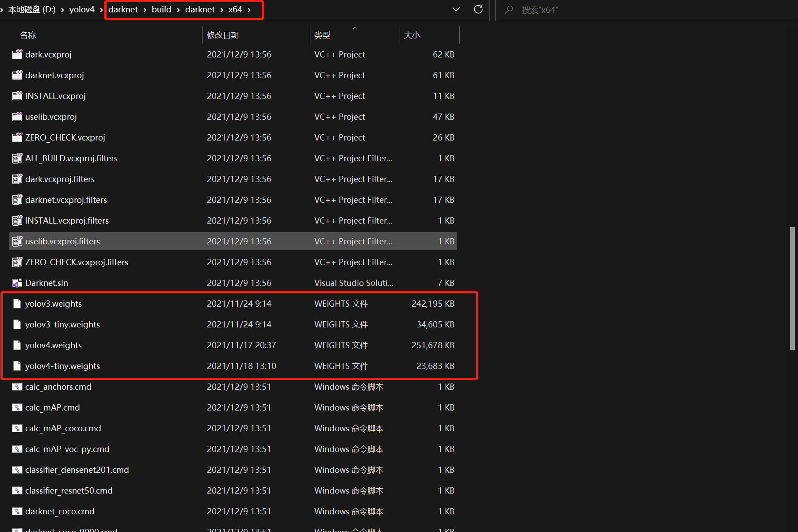
Task: Select the 名称 column header
Action: (x=28, y=35)
